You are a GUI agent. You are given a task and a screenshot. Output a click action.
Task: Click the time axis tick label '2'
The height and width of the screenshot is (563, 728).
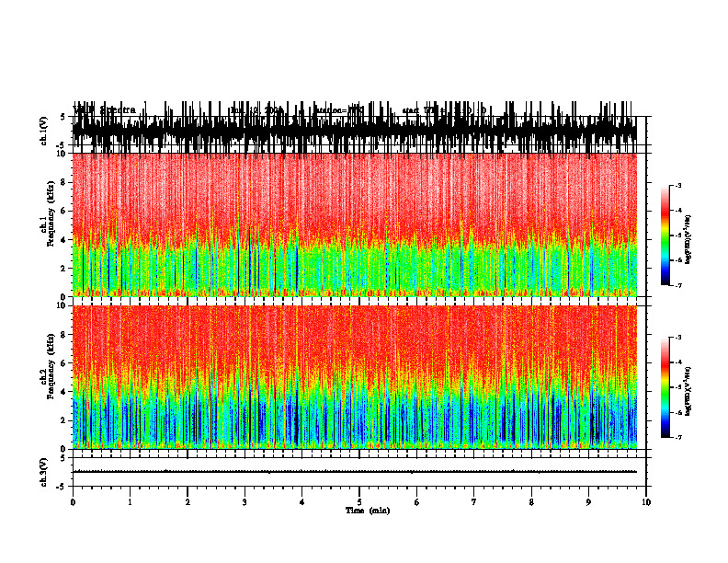[188, 502]
